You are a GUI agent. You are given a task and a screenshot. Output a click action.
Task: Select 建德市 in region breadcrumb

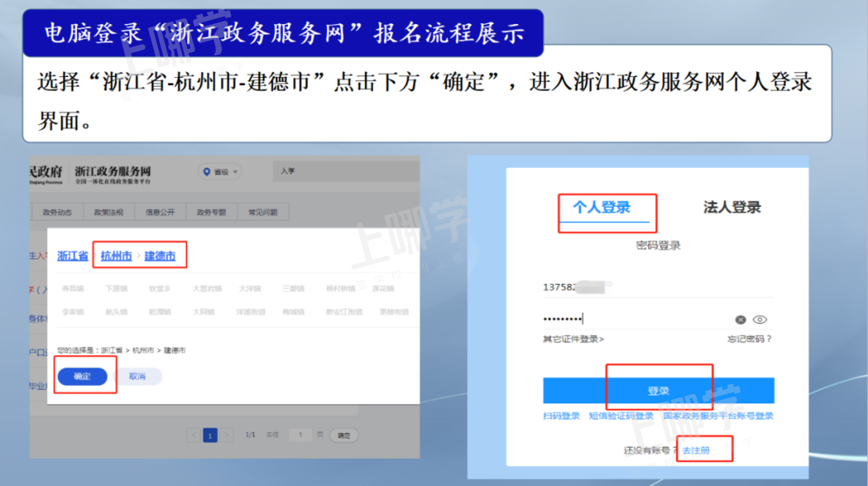coord(160,256)
